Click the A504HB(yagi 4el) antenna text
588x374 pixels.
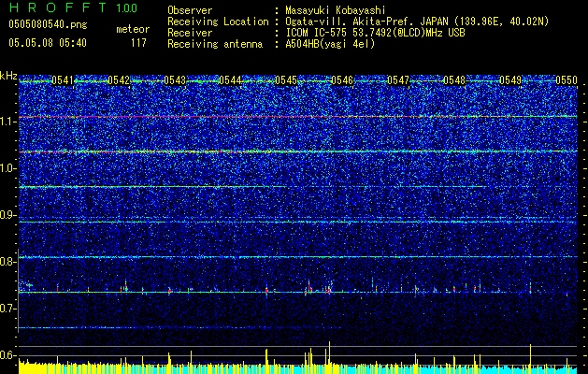(x=330, y=44)
